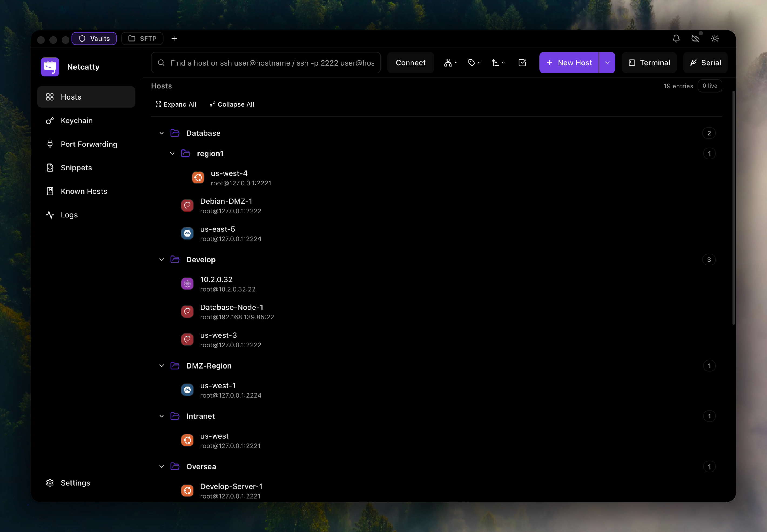Image resolution: width=767 pixels, height=532 pixels.
Task: Open the Snippets sidebar section
Action: tap(76, 168)
